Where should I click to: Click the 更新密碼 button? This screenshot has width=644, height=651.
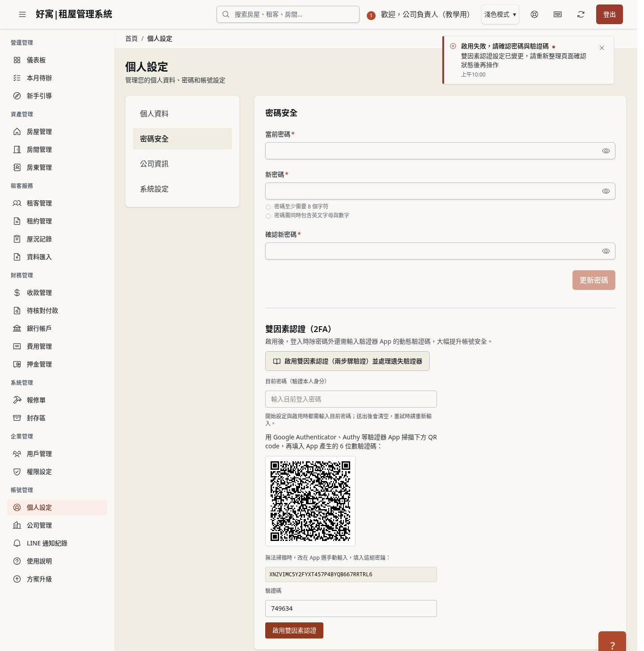tap(594, 280)
